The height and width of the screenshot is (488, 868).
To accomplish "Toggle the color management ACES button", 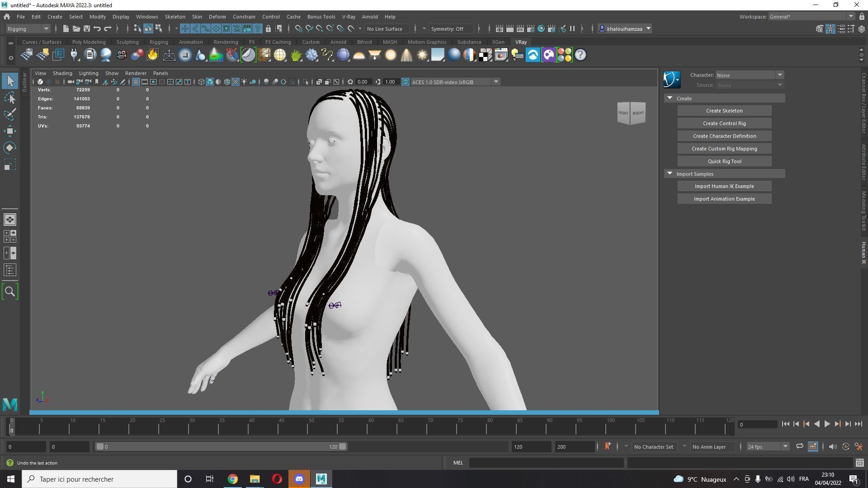I will tap(406, 82).
